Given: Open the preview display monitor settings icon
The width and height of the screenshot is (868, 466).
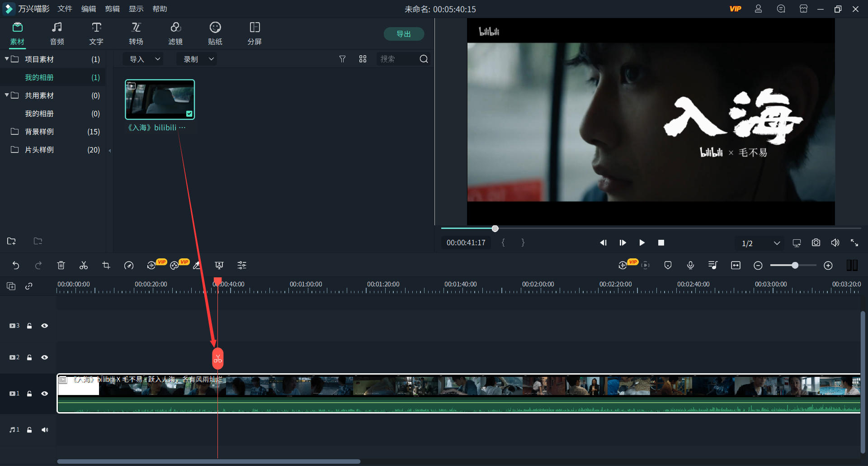Looking at the screenshot, I should coord(797,243).
